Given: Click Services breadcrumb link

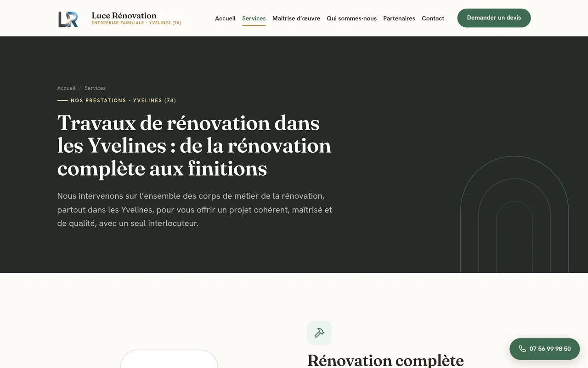Looking at the screenshot, I should click(x=95, y=88).
